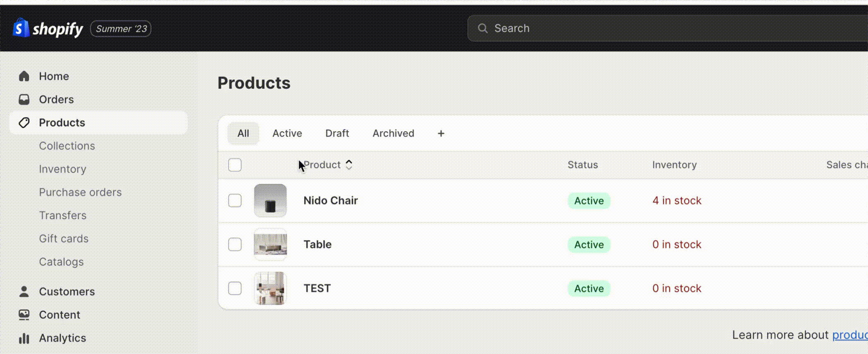Click the Summer '23 badge

pos(121,29)
